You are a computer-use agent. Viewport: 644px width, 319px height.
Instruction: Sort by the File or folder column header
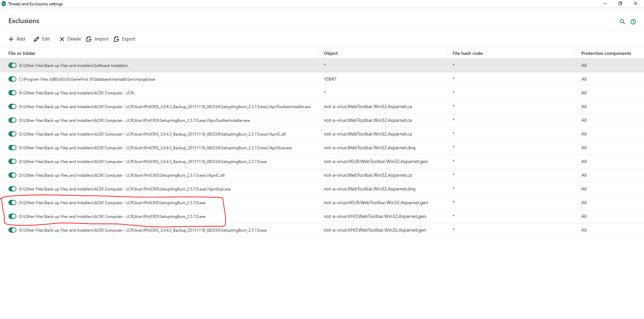click(22, 53)
